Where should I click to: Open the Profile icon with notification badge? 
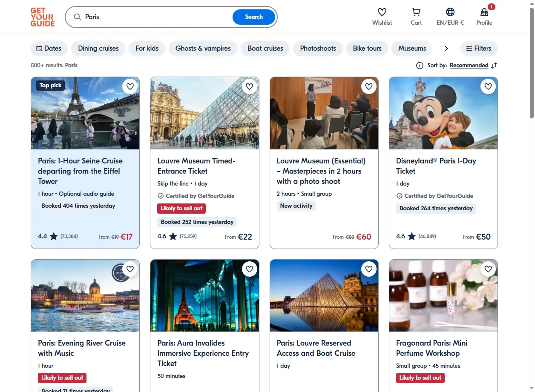tap(484, 12)
